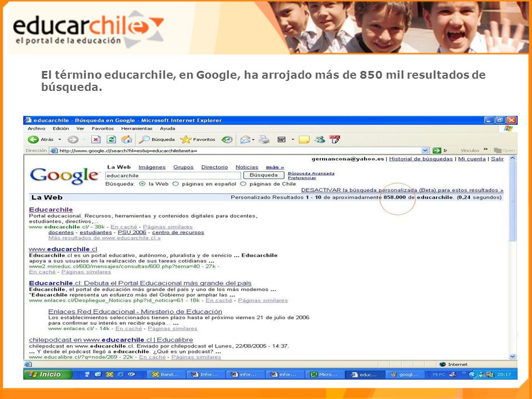Click the Mail envelope toolbar icon
Viewport: 532px width, 399px height.
click(245, 140)
